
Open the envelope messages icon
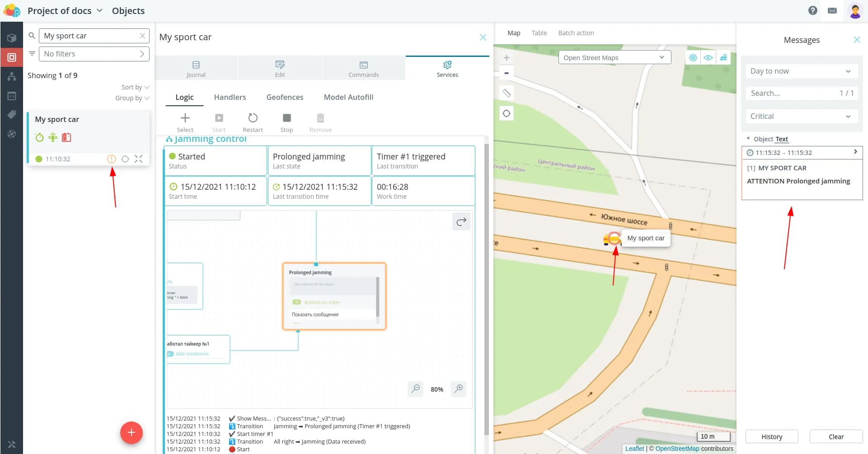point(832,10)
